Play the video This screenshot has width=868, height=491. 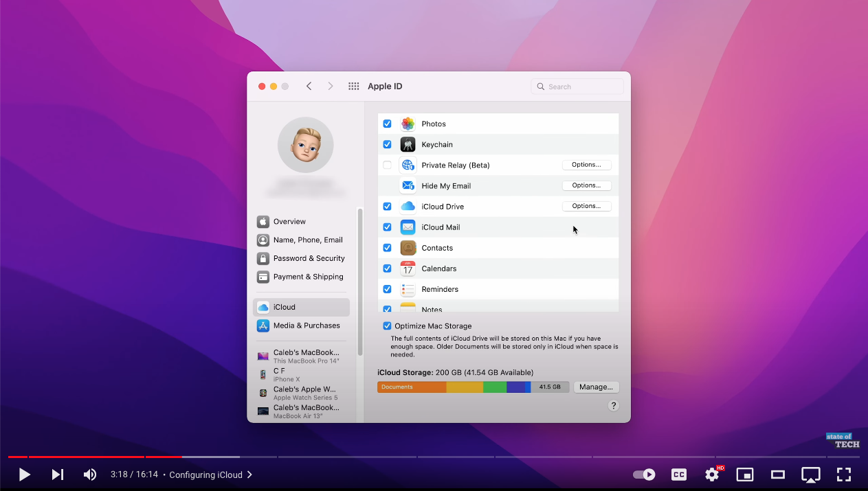click(24, 475)
